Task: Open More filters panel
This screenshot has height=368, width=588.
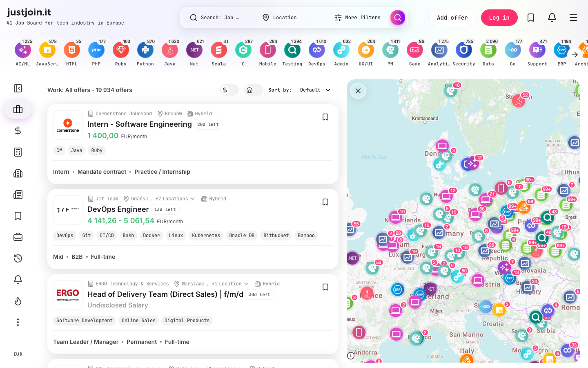Action: coord(358,18)
